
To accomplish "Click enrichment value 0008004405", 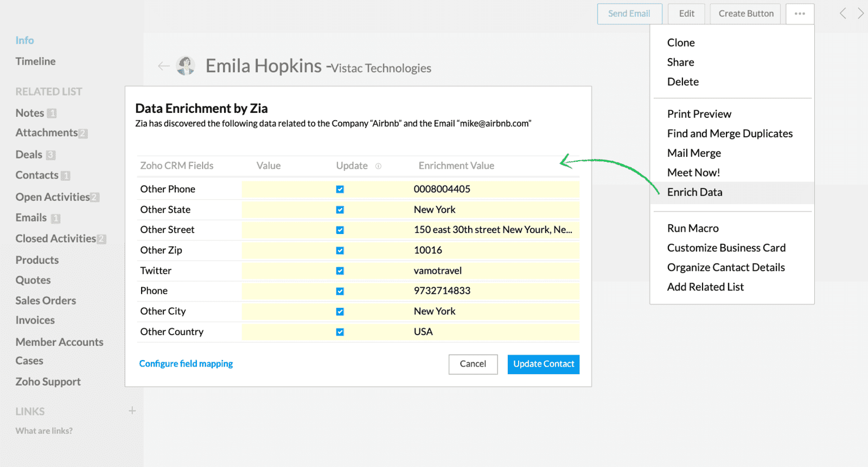I will pyautogui.click(x=442, y=189).
